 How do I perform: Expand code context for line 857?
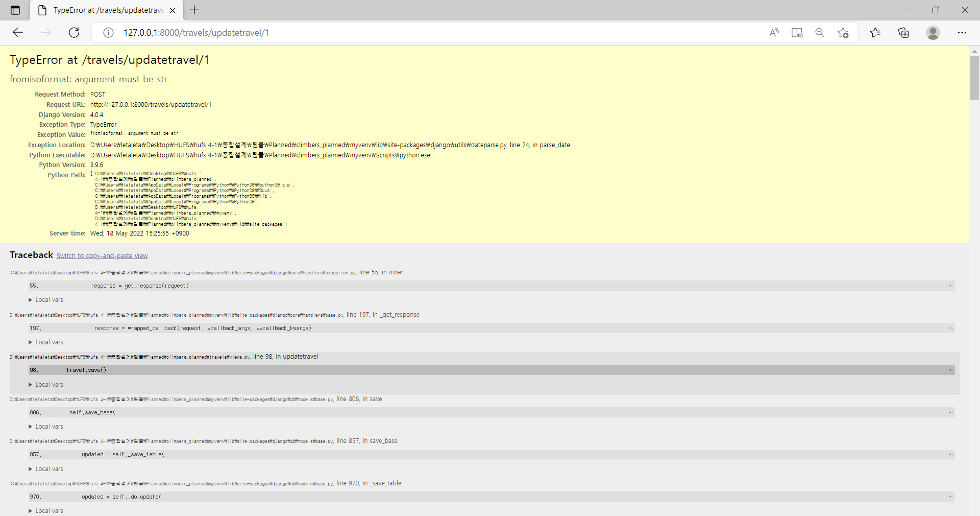pyautogui.click(x=492, y=454)
